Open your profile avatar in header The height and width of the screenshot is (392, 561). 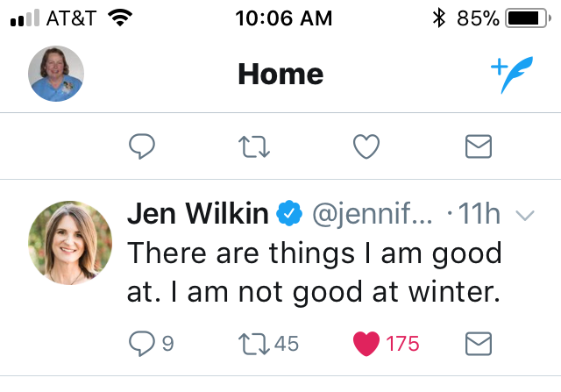pyautogui.click(x=56, y=74)
